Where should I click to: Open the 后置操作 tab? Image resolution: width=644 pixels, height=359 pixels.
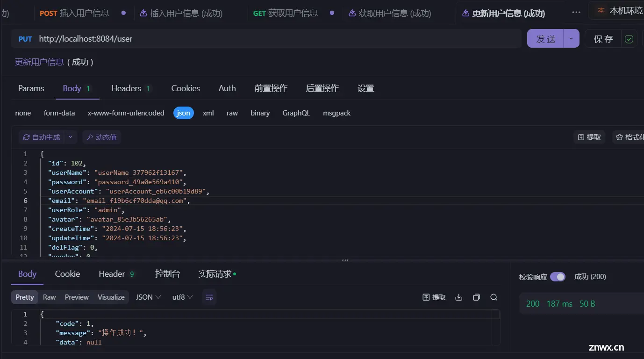click(322, 88)
